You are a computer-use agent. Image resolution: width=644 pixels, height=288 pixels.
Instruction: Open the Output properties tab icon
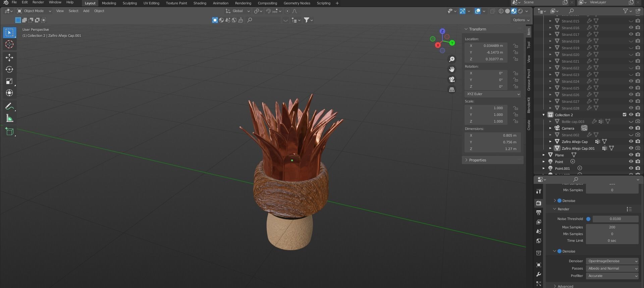pos(539,212)
